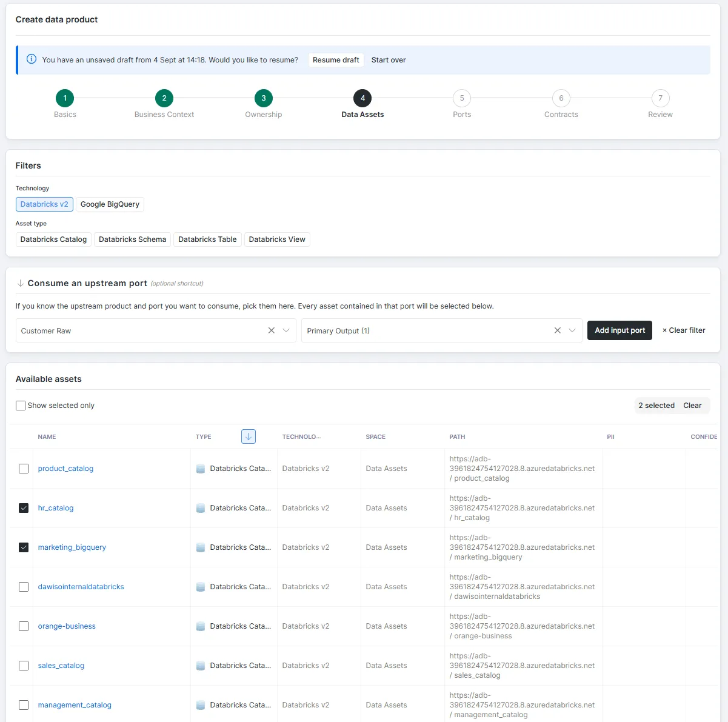Viewport: 728px width, 722px height.
Task: Open the sales_catalog link
Action: point(61,666)
